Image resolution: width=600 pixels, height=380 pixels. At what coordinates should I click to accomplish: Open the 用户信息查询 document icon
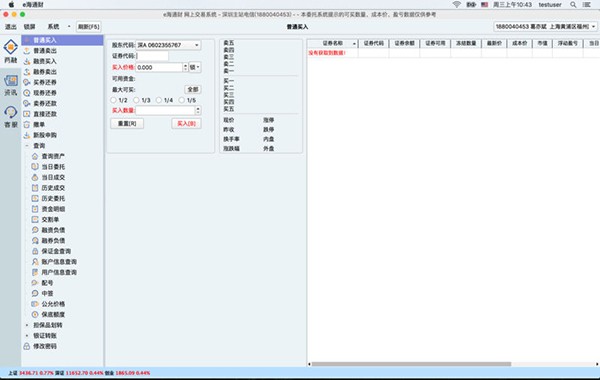tap(35, 272)
